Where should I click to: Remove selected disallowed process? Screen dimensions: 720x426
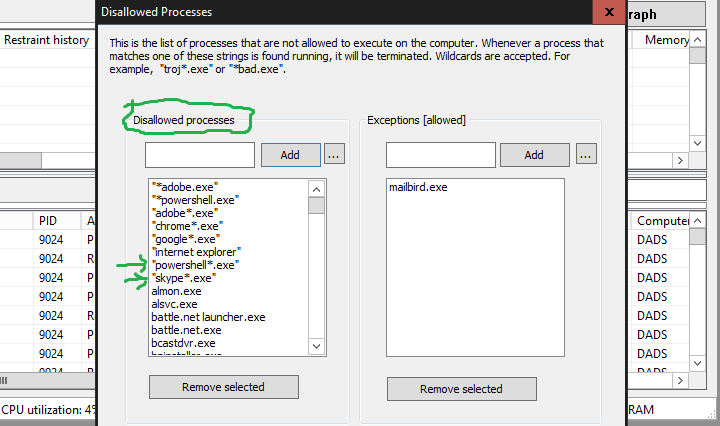point(223,387)
